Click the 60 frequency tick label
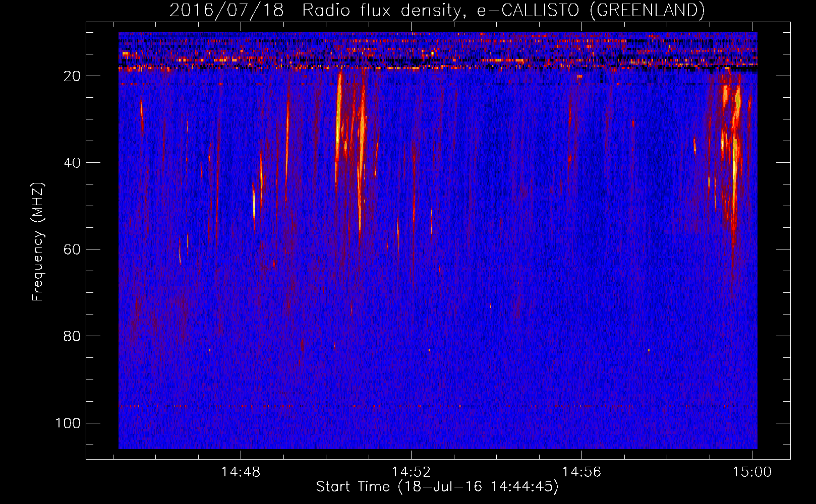The width and height of the screenshot is (816, 504). (72, 249)
